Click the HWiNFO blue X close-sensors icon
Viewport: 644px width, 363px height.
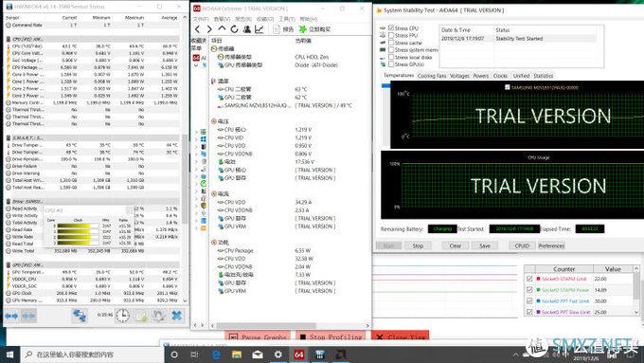point(176,316)
